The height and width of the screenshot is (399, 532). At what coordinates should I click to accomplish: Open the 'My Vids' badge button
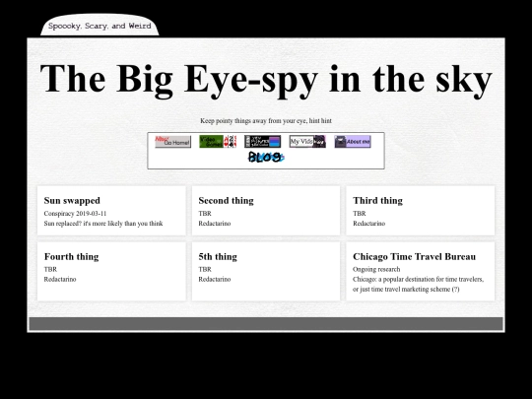[x=307, y=142]
